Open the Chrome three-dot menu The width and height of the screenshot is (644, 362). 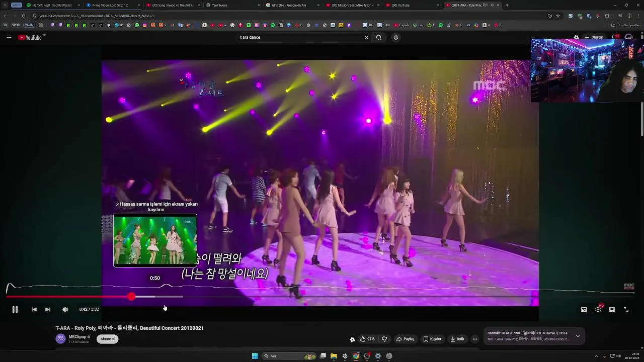click(x=638, y=16)
